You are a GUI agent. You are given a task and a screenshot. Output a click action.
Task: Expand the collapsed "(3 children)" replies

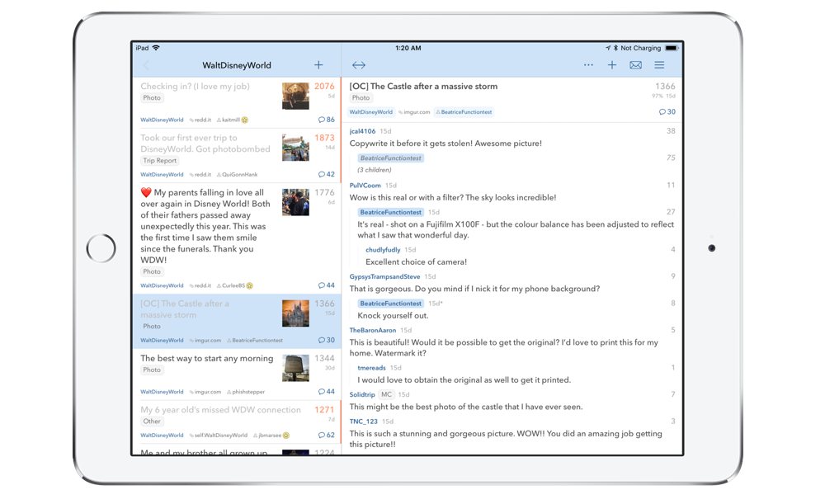375,170
